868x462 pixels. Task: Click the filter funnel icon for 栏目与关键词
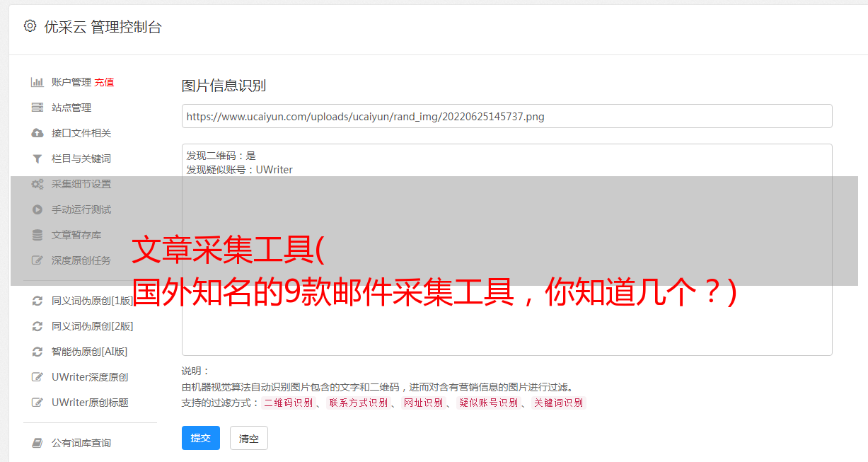(37, 158)
